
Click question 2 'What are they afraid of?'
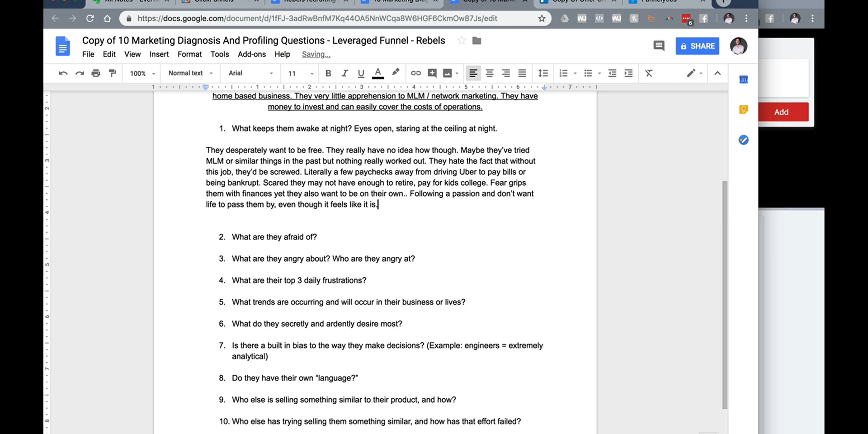point(274,237)
